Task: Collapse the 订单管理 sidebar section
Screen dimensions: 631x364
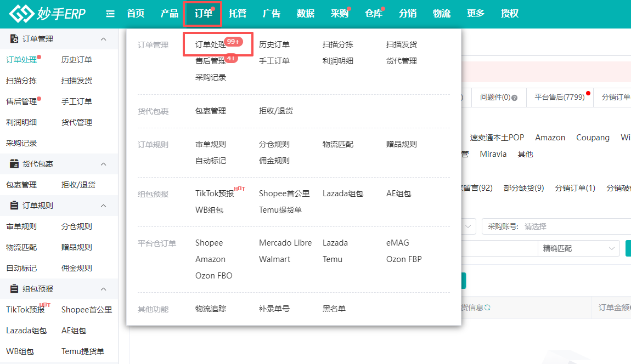Action: 102,38
